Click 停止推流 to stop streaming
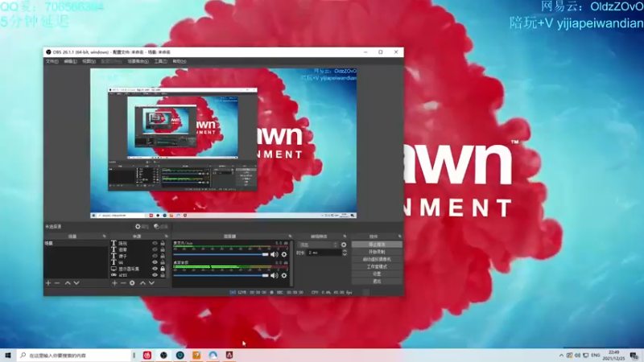 [377, 245]
